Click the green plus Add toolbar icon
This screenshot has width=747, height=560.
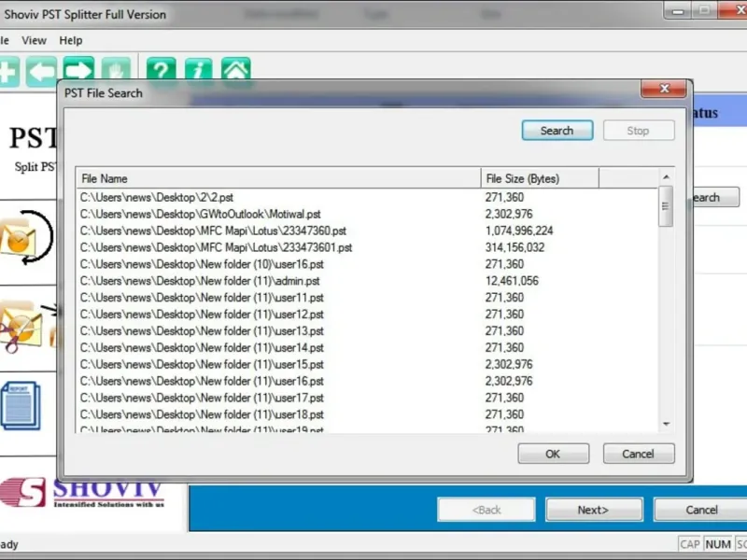(x=8, y=72)
